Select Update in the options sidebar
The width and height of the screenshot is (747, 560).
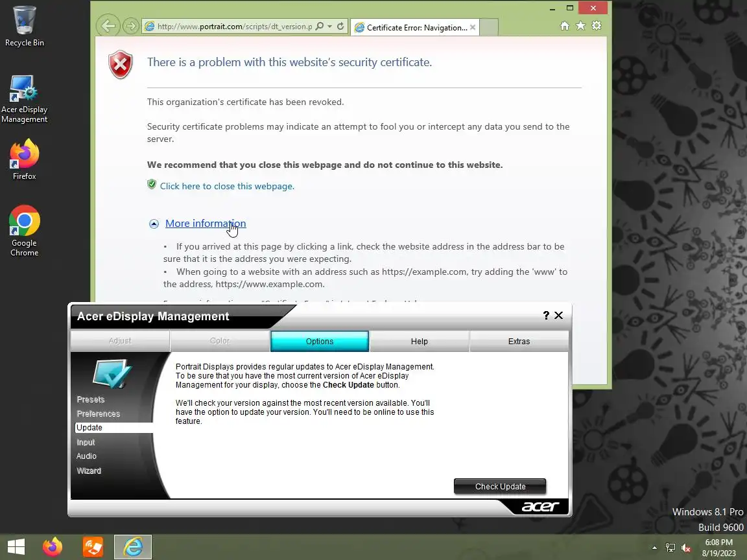113,428
